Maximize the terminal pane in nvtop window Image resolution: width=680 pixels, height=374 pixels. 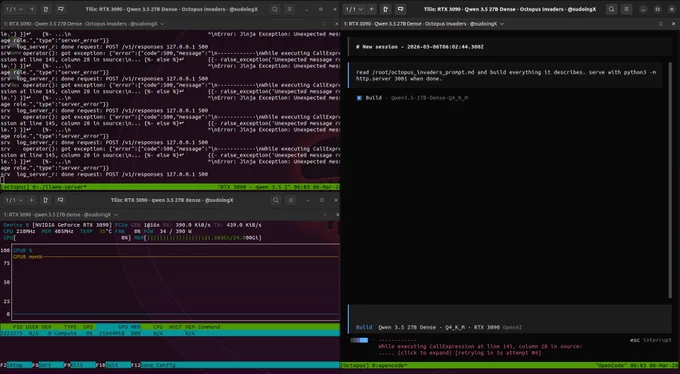[324, 215]
